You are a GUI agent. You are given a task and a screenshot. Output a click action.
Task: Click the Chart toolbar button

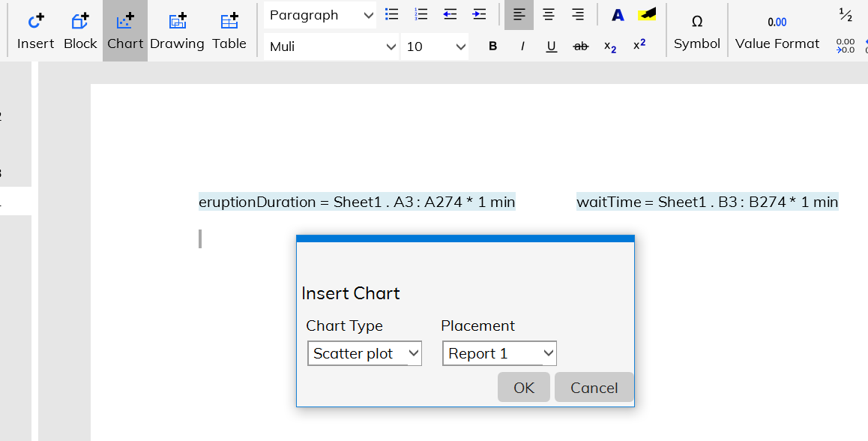click(125, 31)
